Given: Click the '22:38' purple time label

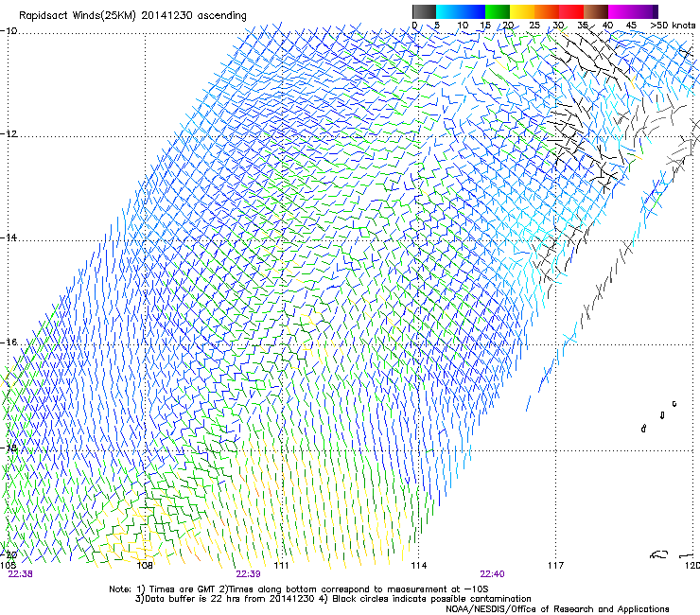Looking at the screenshot, I should pos(20,574).
